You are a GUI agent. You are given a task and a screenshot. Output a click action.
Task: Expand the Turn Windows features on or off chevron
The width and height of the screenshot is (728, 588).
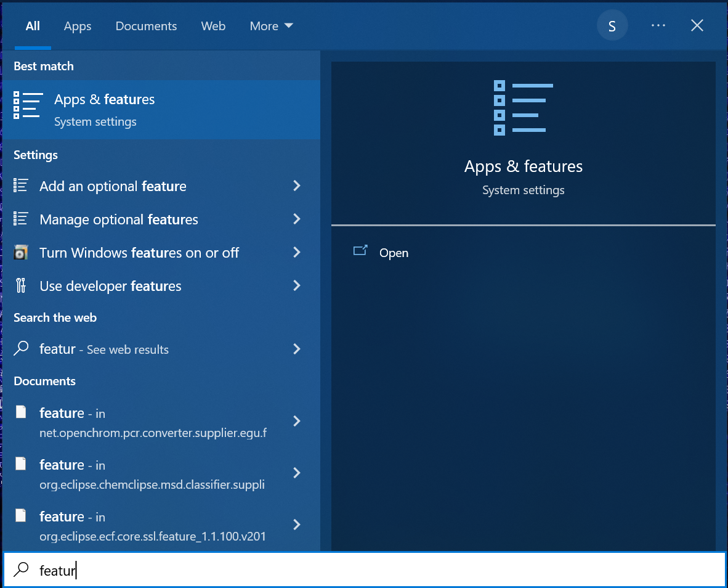(x=297, y=252)
